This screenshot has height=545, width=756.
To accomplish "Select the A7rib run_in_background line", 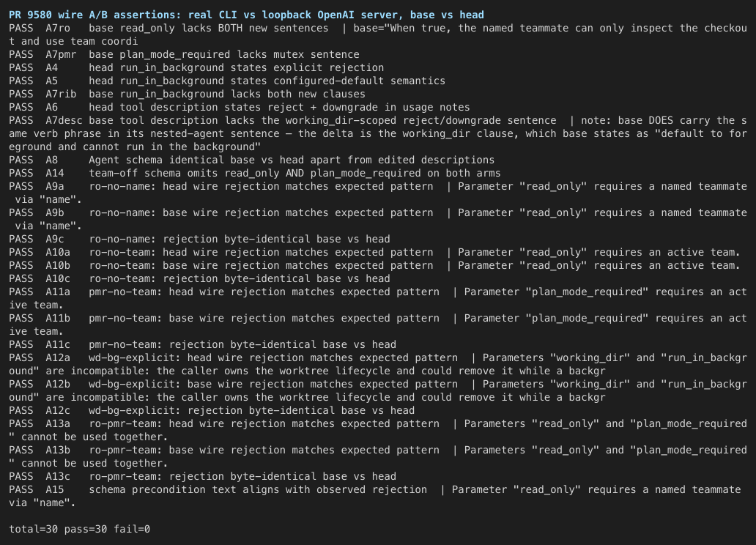I will [x=187, y=94].
